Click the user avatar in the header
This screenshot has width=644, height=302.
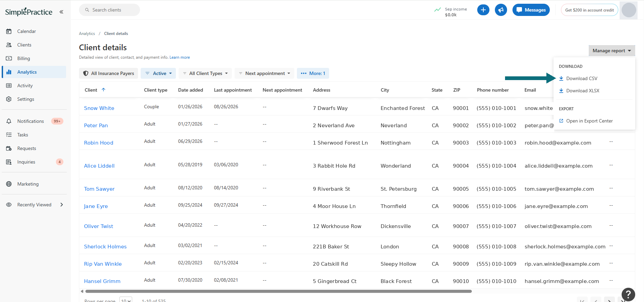click(629, 10)
